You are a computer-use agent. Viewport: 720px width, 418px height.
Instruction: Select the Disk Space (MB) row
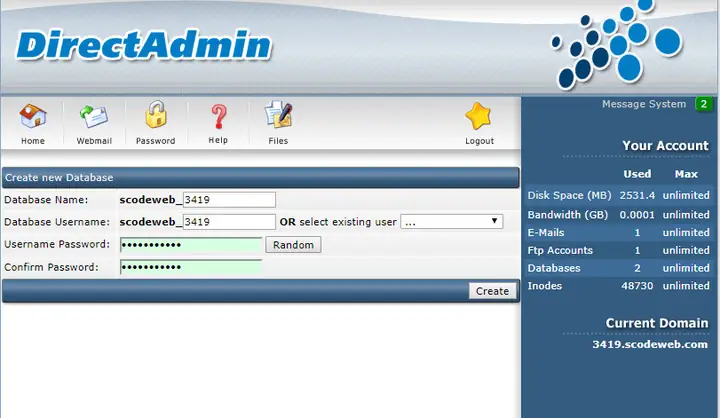[x=619, y=195]
